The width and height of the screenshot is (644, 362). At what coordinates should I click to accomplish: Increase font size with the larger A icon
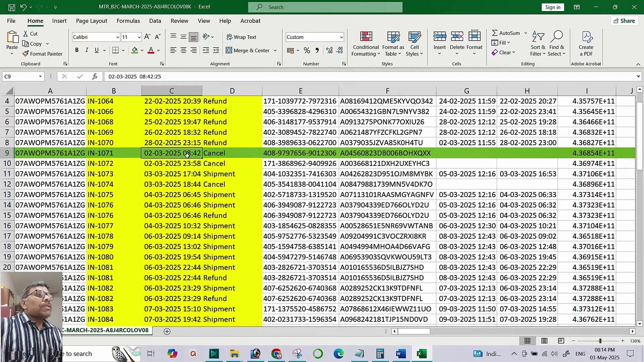[147, 37]
